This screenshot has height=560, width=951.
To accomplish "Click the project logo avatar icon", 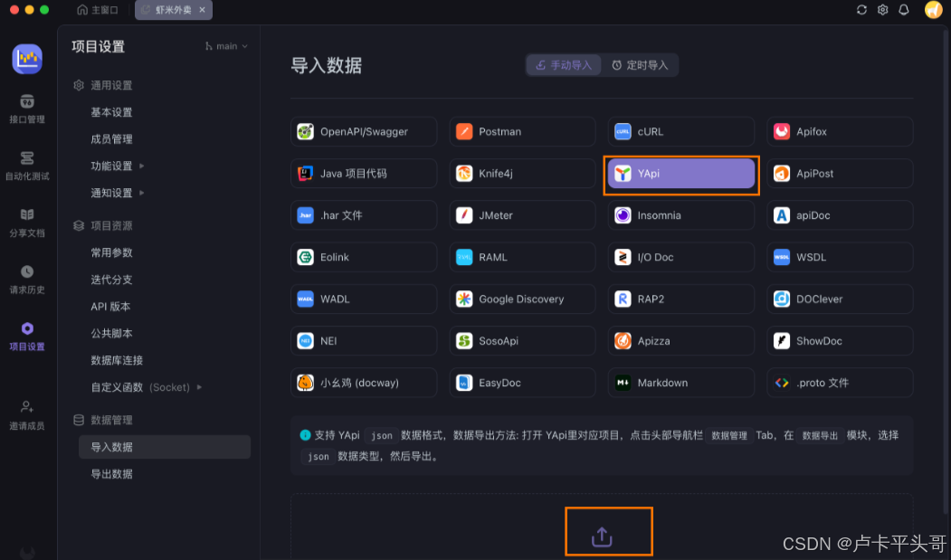I will coord(26,59).
